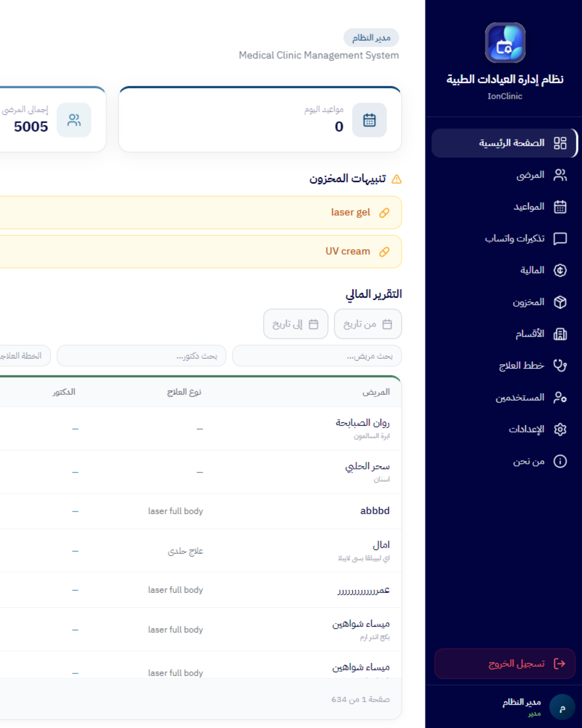Screen dimensions: 582x728
Task: Open the الصفحة الرئيسية dashboard icon
Action: point(560,143)
